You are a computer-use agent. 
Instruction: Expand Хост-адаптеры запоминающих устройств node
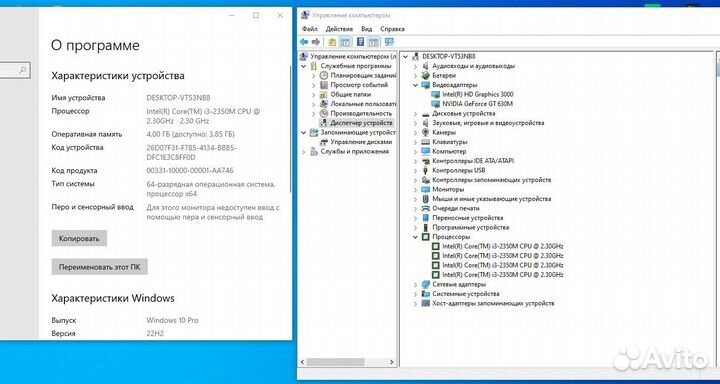(415, 304)
